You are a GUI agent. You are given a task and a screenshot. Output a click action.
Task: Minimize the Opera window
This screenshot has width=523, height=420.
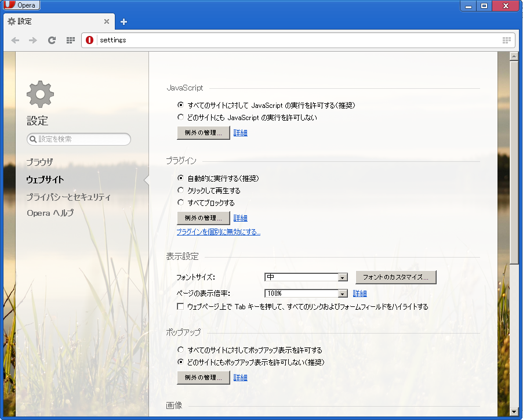click(468, 6)
